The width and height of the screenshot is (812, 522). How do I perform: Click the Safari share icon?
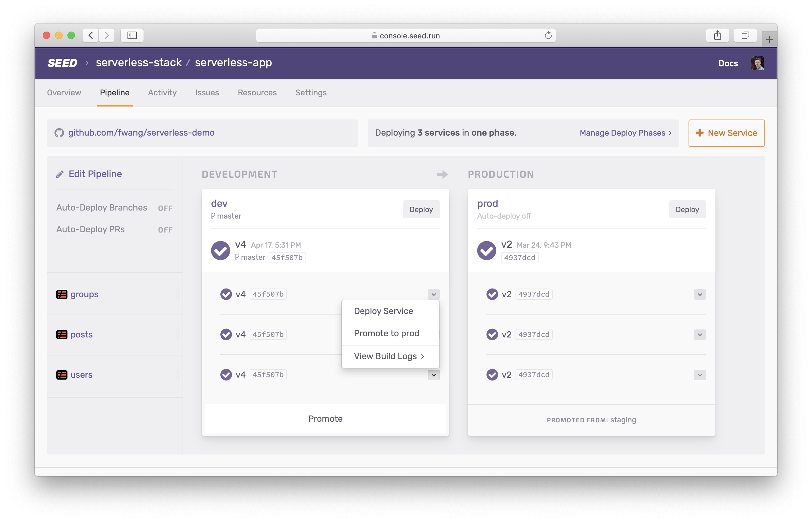[x=717, y=35]
